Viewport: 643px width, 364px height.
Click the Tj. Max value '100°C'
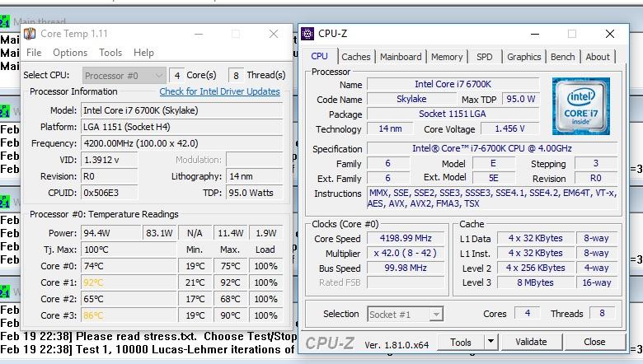coord(129,250)
